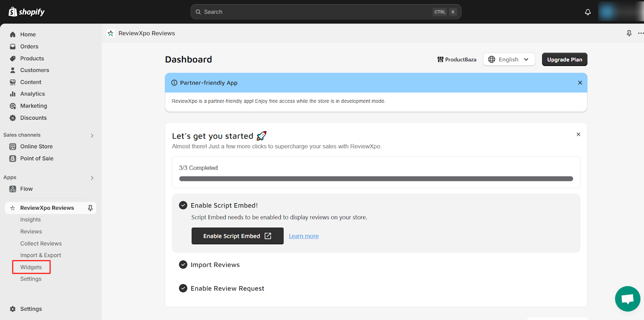Toggle Import Reviews step checkmark

click(x=183, y=264)
